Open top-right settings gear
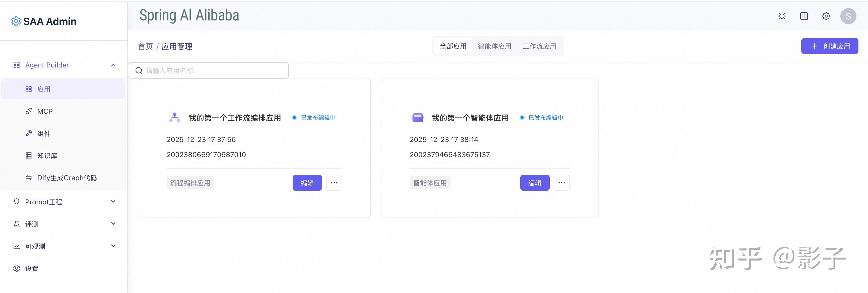The image size is (868, 293). [x=826, y=16]
